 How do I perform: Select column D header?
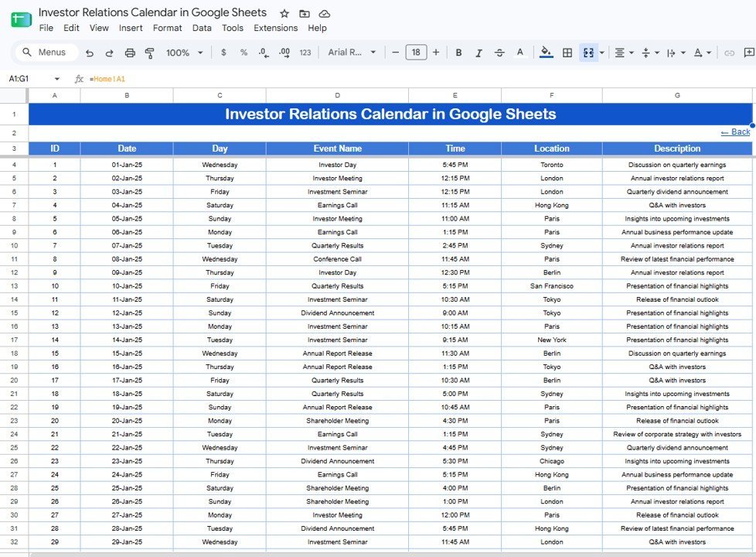(337, 96)
